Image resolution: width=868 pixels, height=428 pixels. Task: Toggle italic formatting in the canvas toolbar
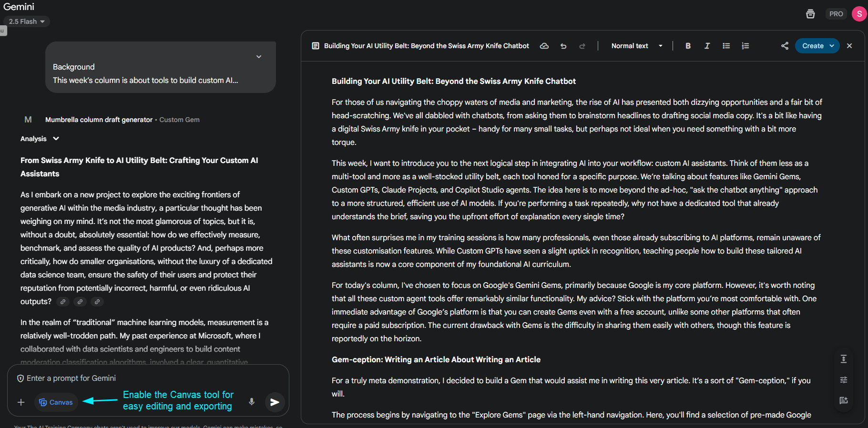pyautogui.click(x=707, y=46)
